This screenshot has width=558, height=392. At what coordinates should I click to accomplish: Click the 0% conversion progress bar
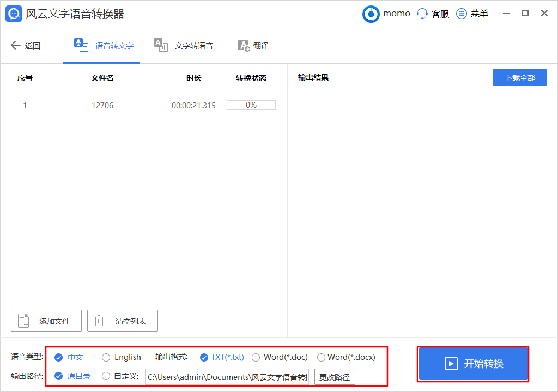click(x=251, y=105)
